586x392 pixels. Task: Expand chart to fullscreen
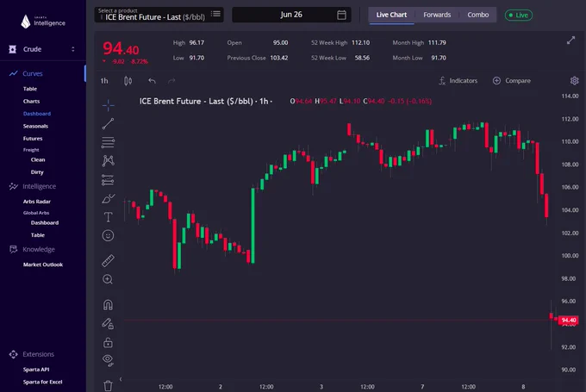[x=570, y=40]
